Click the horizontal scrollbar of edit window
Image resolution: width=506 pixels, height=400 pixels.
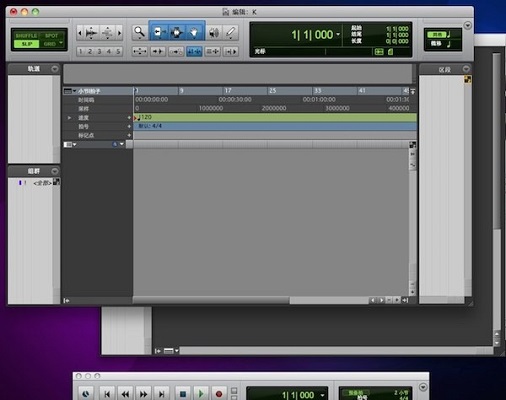pyautogui.click(x=251, y=300)
